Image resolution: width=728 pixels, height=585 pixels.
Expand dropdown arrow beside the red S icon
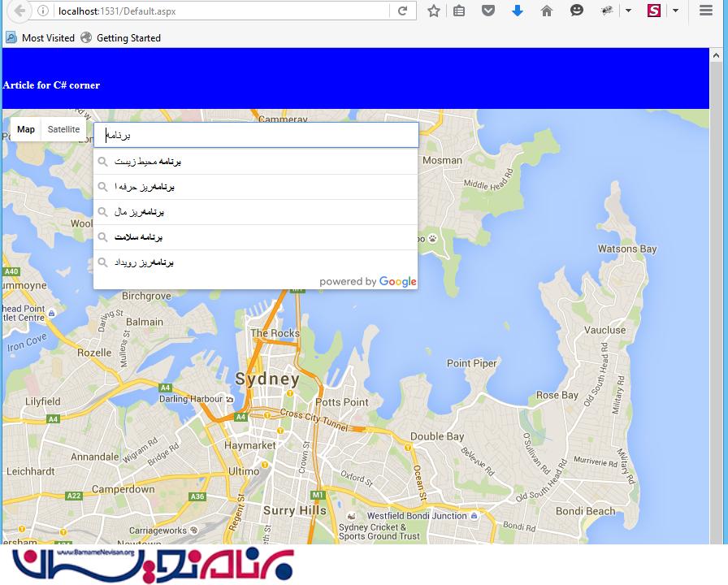(x=675, y=11)
